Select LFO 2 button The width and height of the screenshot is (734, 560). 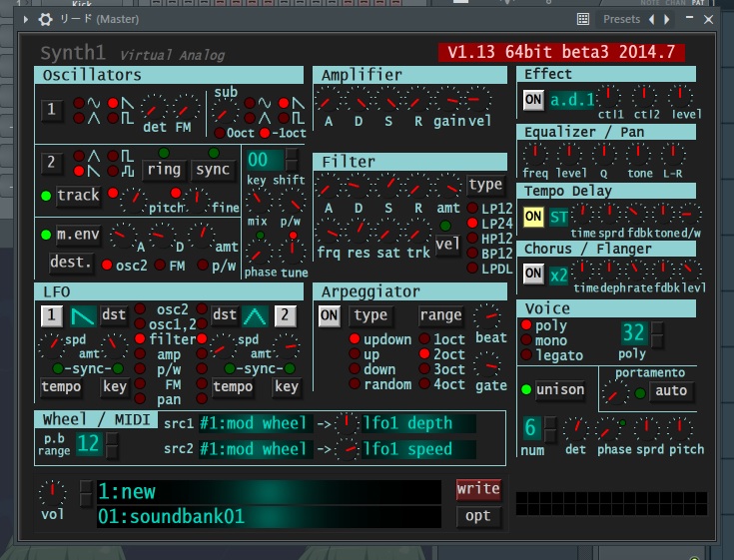tap(285, 315)
